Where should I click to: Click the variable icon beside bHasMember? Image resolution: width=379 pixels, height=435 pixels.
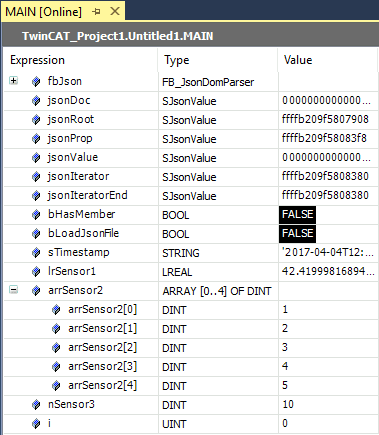pos(36,215)
